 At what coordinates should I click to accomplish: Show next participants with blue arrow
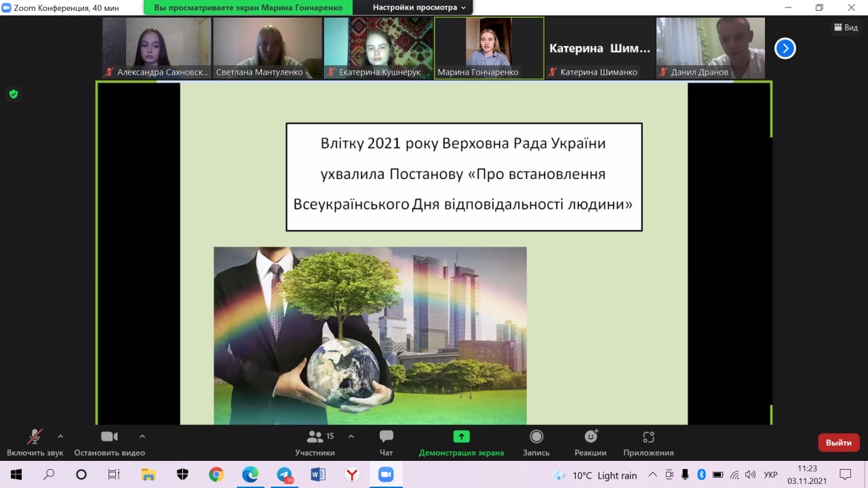coord(785,49)
